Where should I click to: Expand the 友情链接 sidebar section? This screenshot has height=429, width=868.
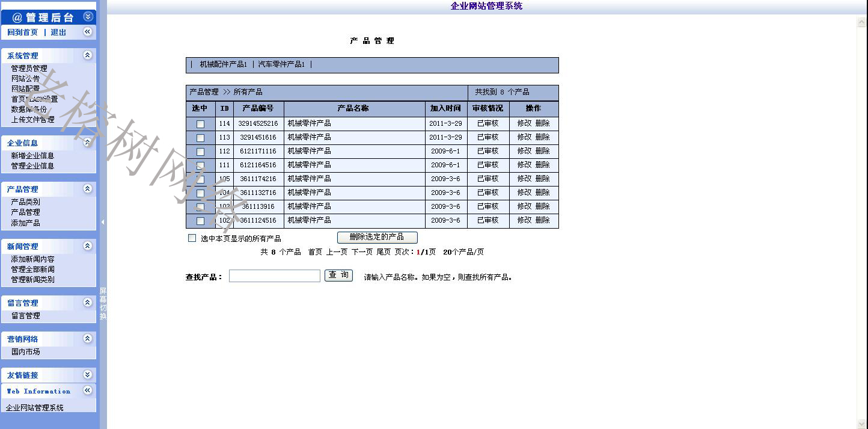[x=87, y=375]
